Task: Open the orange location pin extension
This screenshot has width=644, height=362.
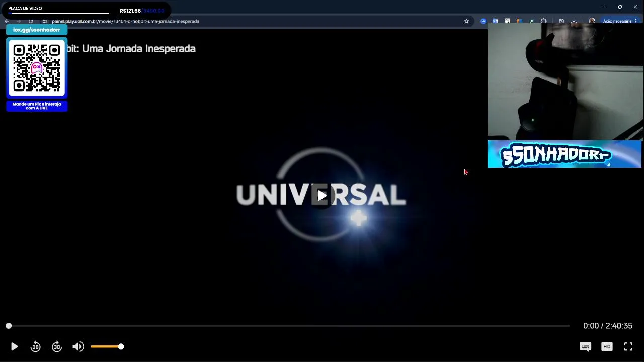Action: point(519,21)
